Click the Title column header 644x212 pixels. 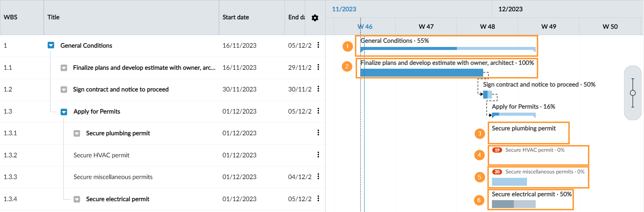53,17
